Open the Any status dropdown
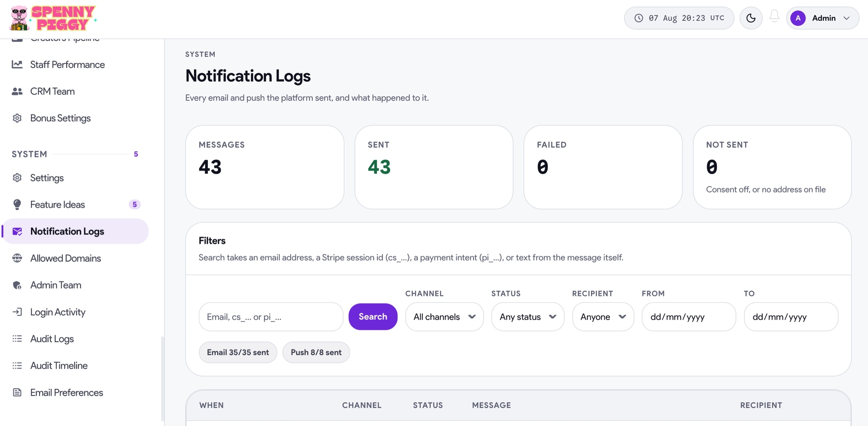868x426 pixels. click(x=528, y=317)
